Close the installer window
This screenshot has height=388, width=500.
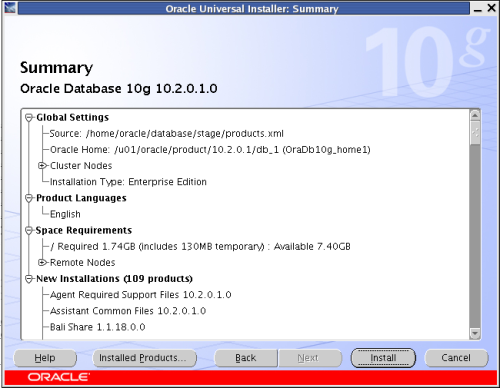pyautogui.click(x=491, y=8)
